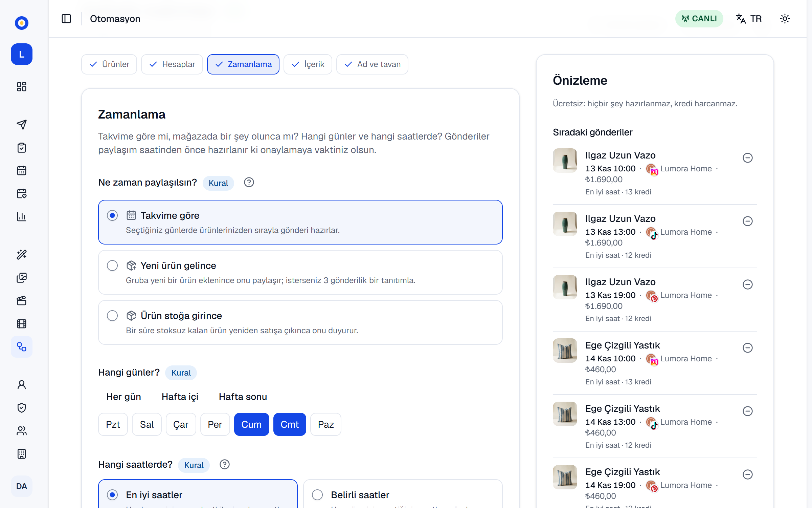
Task: Toggle the Cum day button
Action: click(251, 424)
